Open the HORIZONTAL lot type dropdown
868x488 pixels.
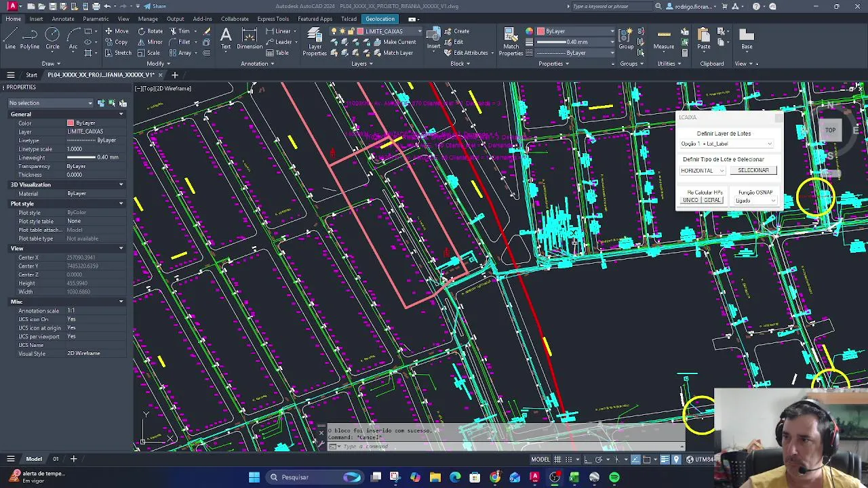click(x=703, y=171)
